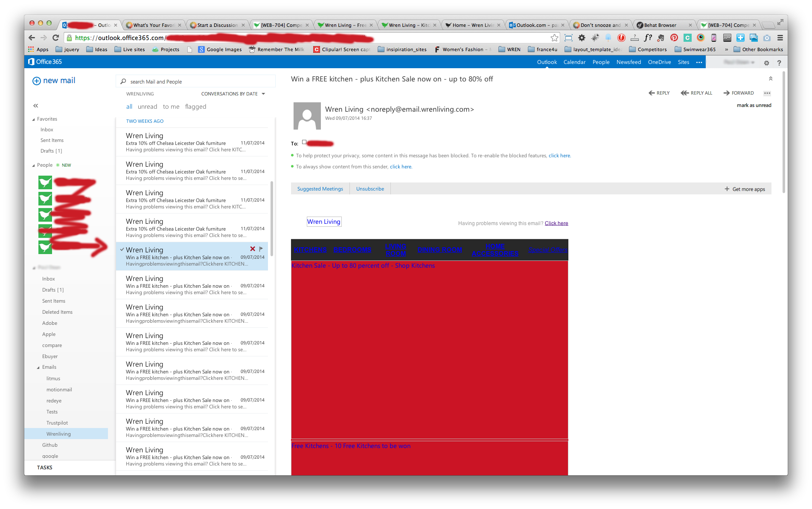812x509 pixels.
Task: Open the Chrome hamburger menu
Action: point(780,38)
